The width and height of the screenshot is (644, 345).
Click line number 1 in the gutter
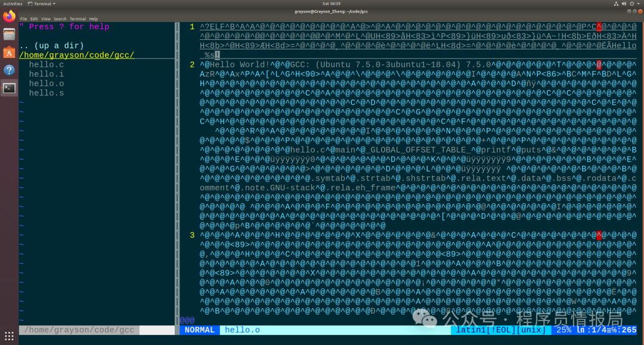pyautogui.click(x=192, y=27)
